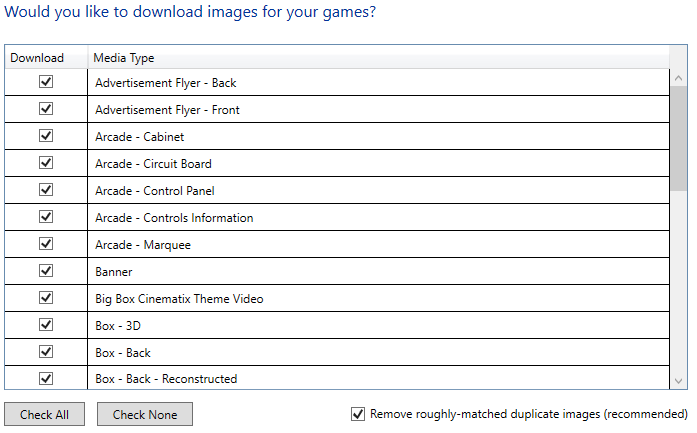Uncheck the Box - Back checkbox
The height and width of the screenshot is (433, 697).
pos(46,352)
